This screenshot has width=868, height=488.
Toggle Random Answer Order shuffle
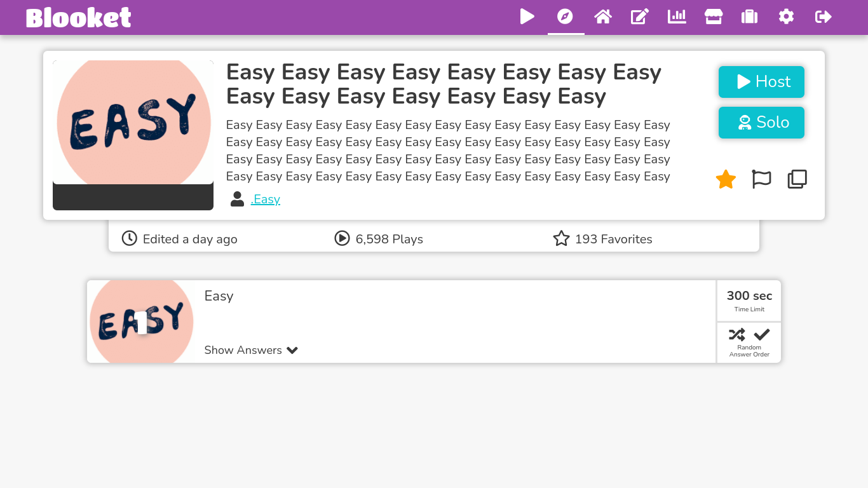click(736, 334)
